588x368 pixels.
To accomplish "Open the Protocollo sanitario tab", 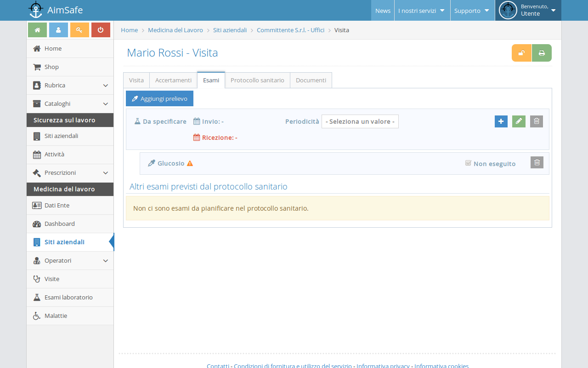I will [257, 80].
